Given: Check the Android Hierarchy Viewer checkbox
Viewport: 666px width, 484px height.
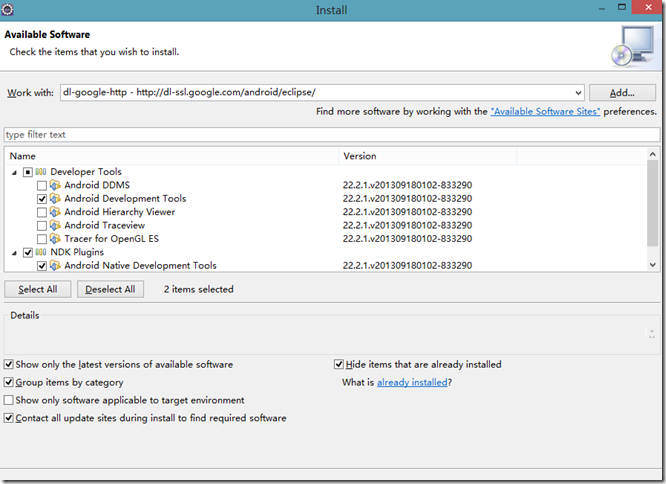Looking at the screenshot, I should click(x=42, y=212).
